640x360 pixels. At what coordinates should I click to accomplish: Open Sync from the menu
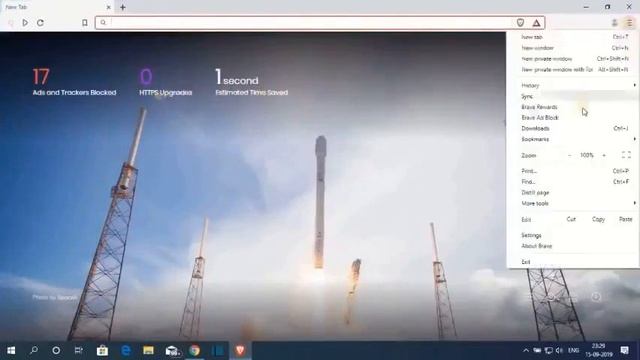tap(573, 96)
